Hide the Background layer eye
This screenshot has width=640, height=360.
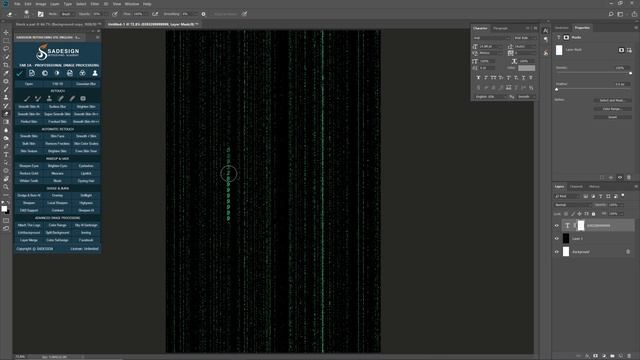tap(556, 252)
